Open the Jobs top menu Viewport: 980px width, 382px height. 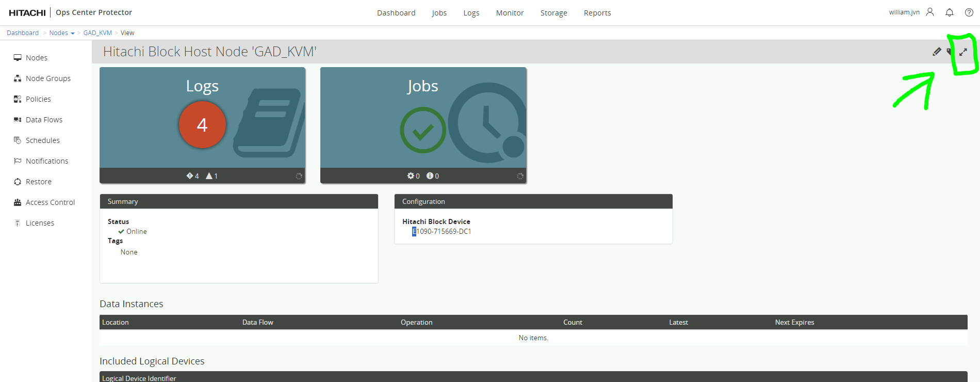coord(439,13)
